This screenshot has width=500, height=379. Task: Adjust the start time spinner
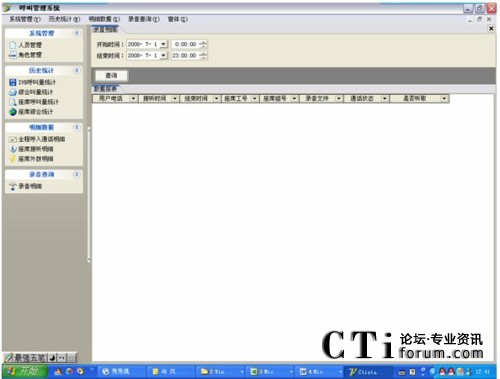(x=204, y=44)
